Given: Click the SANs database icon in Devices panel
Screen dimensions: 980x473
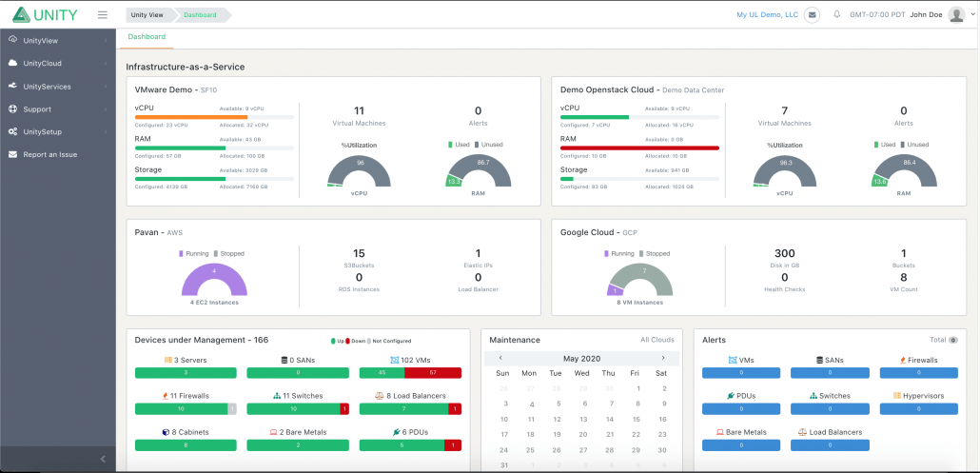Looking at the screenshot, I should pyautogui.click(x=284, y=360).
